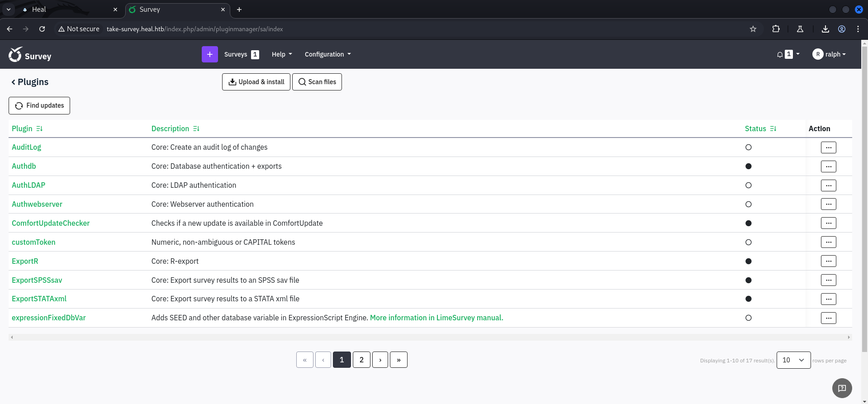The image size is (868, 404).
Task: Click the browser downloads icon
Action: pos(825,29)
